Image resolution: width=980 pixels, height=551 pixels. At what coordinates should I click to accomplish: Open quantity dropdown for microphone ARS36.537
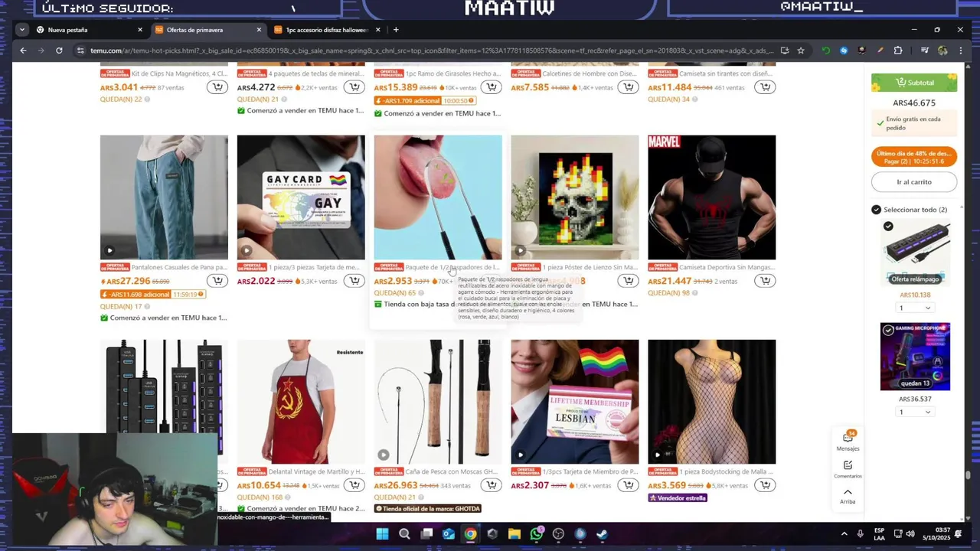tap(915, 412)
